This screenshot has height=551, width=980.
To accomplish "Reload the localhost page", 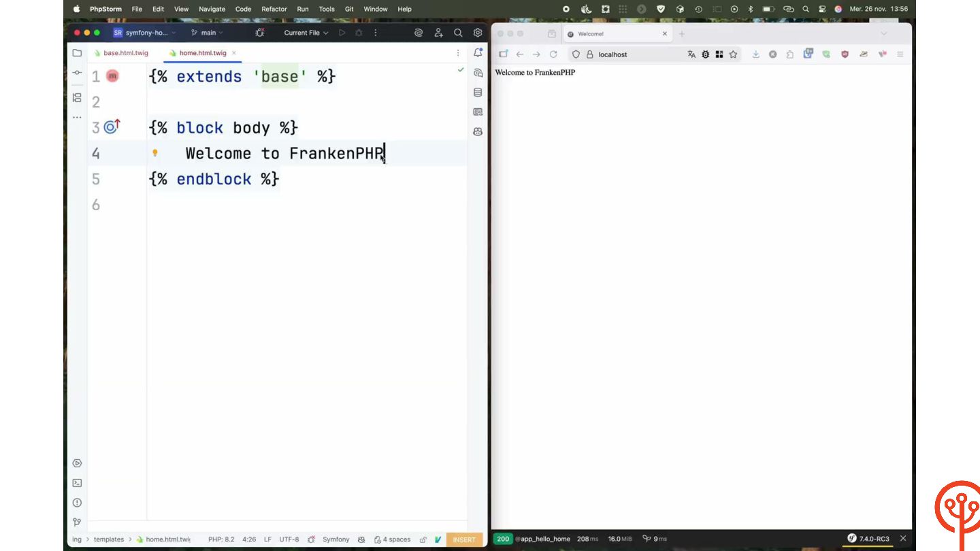I will tap(553, 54).
